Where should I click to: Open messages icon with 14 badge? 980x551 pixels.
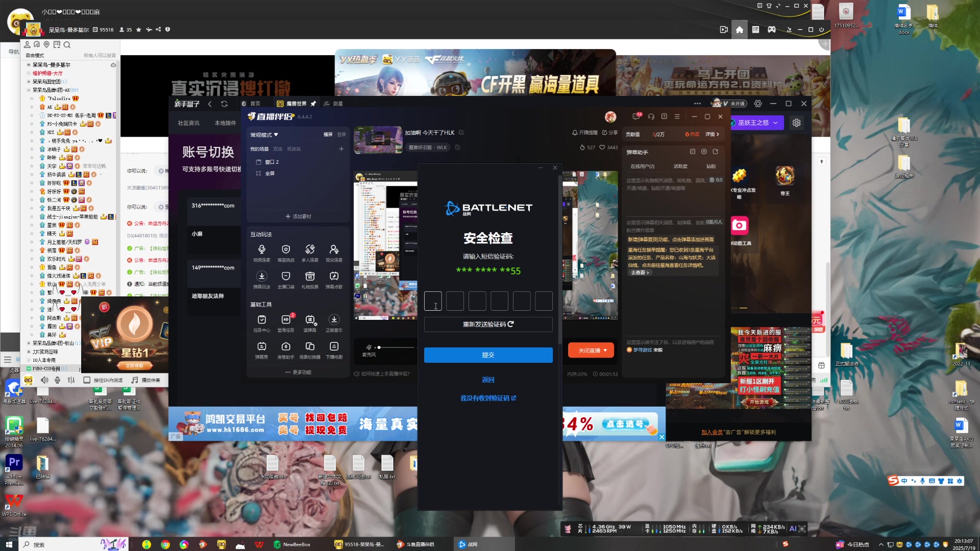(x=636, y=116)
